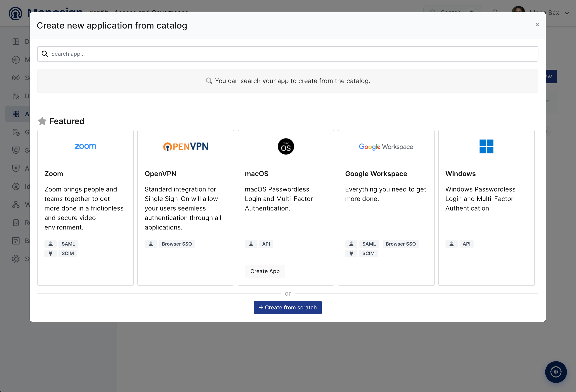Click the plug icon on Google Workspace card
This screenshot has width=576, height=392.
click(351, 253)
